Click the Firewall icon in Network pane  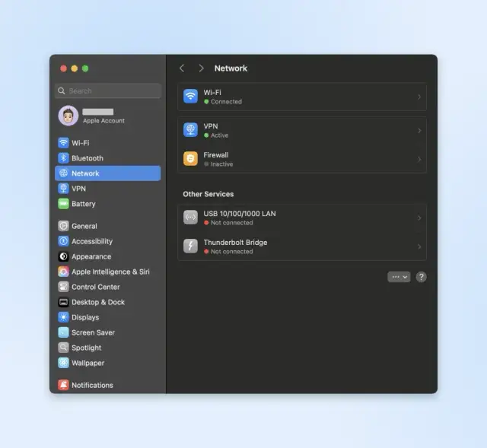190,159
